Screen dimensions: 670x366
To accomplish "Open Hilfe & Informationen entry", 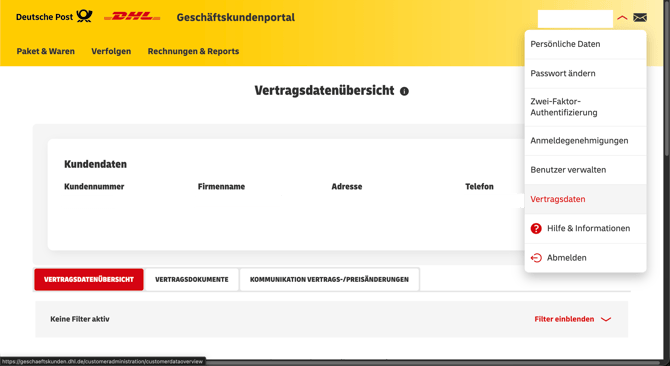I will click(585, 228).
